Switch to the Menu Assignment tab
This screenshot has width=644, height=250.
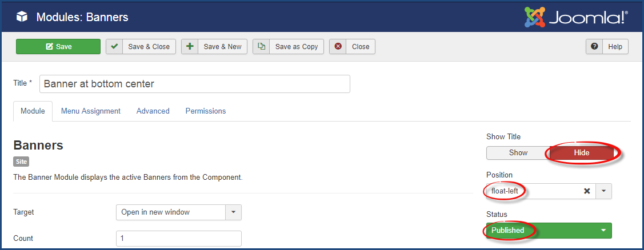coord(91,111)
